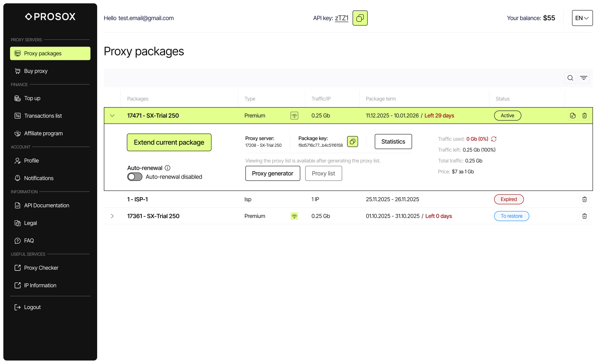Copy the API key using the copy icon
Viewport: 603px width, 364px height.
coord(360,18)
